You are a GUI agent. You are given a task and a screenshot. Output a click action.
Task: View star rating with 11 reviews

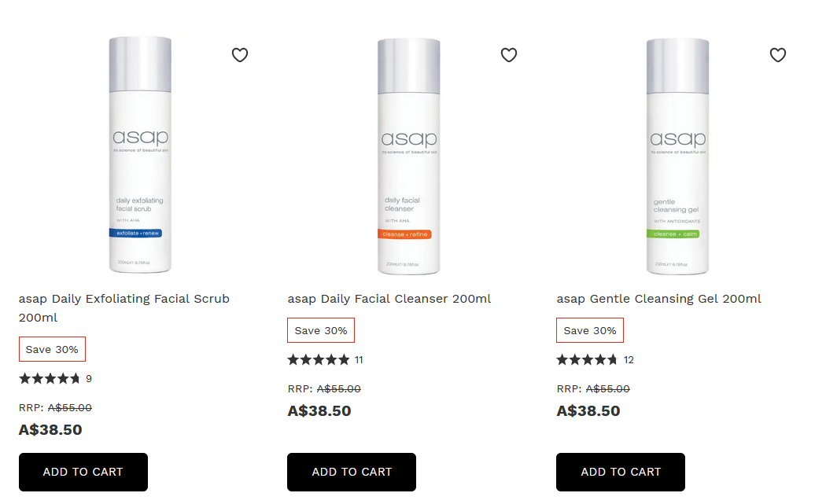tap(325, 359)
